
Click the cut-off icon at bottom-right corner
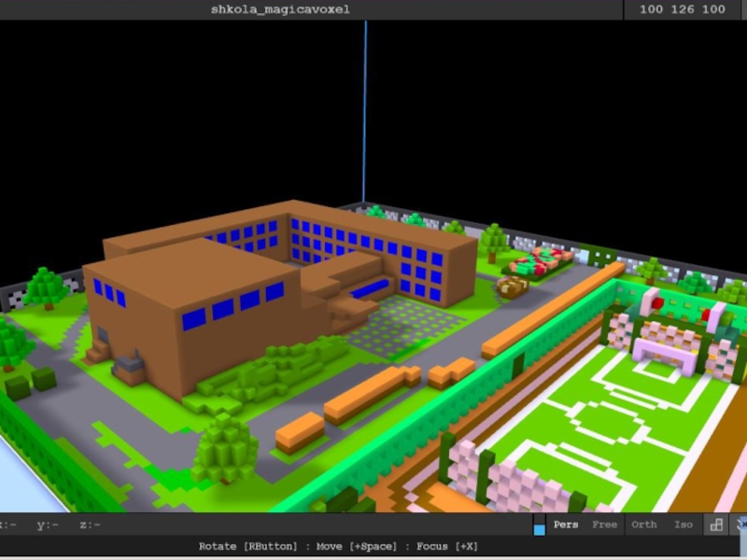[740, 525]
